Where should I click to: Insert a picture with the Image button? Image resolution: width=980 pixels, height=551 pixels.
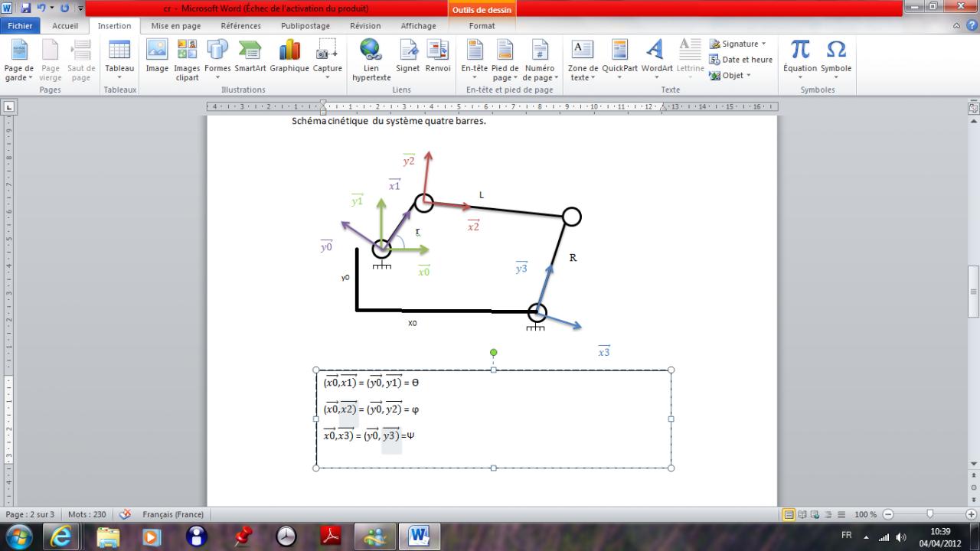[x=157, y=57]
